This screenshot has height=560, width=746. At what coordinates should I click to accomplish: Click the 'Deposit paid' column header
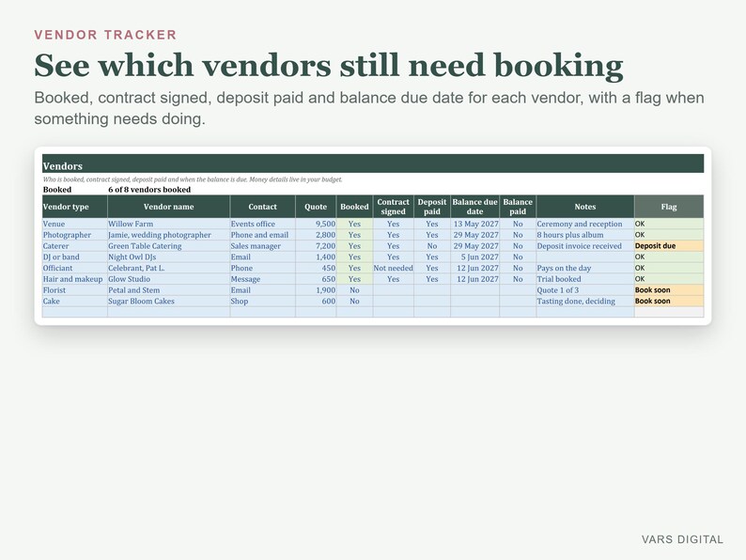[432, 207]
